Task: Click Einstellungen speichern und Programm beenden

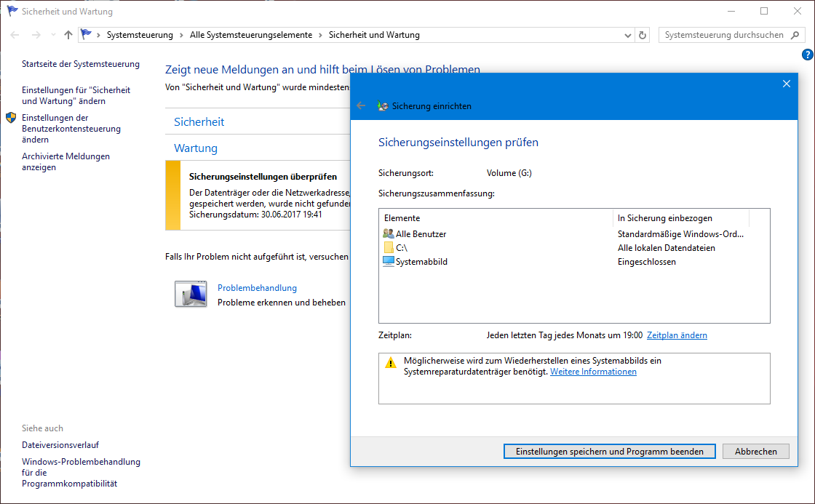Action: coord(609,452)
